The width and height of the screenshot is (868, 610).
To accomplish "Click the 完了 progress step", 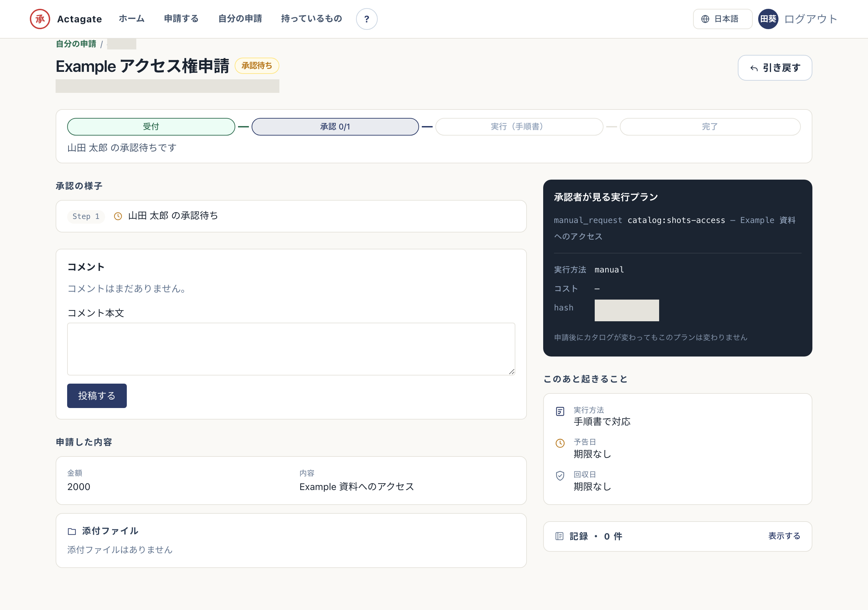I will (x=710, y=127).
